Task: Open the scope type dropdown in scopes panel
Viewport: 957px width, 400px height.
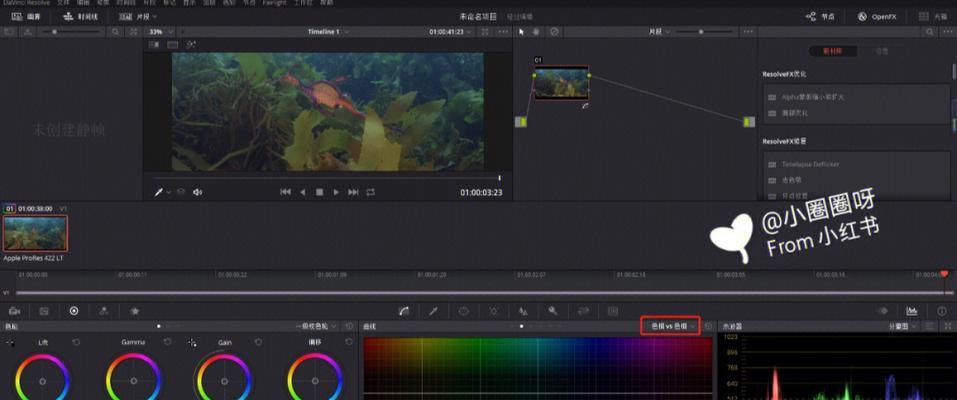Action: click(x=903, y=327)
